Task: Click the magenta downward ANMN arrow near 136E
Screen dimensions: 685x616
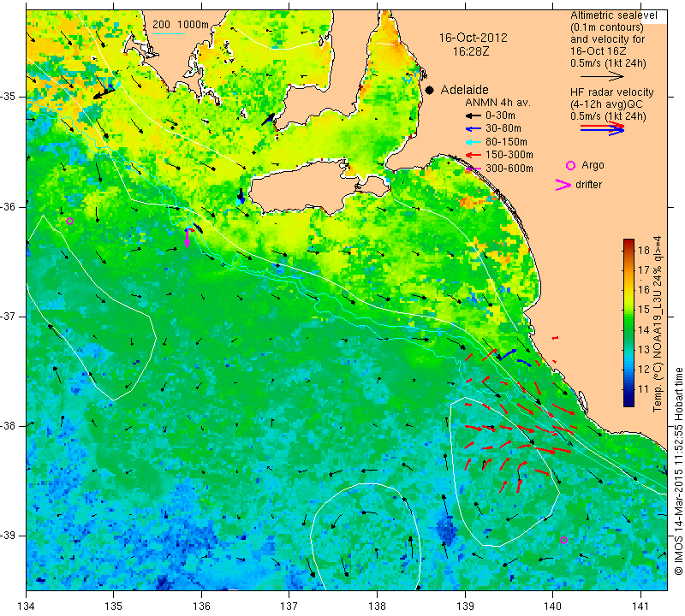Action: (x=187, y=238)
